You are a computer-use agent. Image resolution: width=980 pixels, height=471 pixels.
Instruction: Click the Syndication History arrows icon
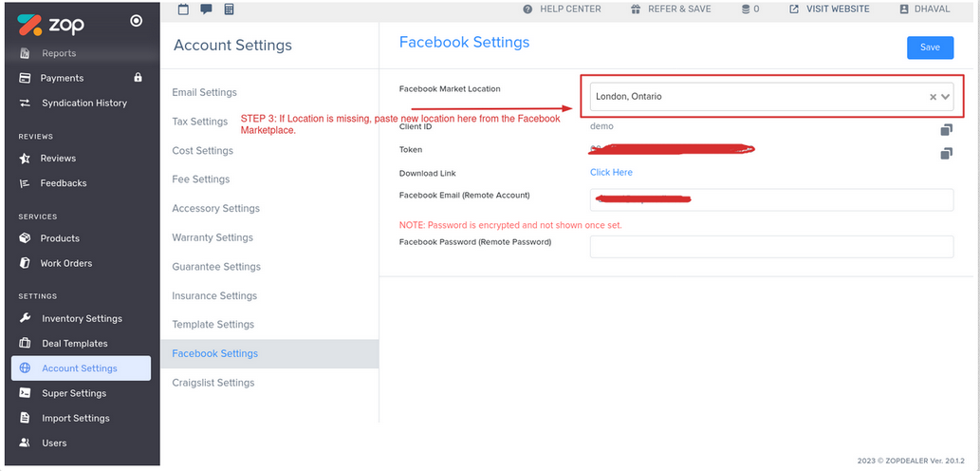tap(25, 104)
